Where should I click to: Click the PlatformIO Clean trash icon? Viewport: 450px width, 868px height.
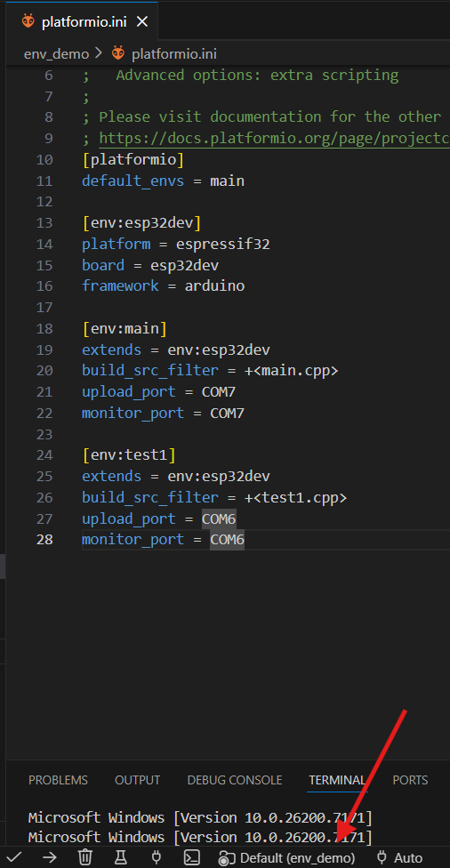84,857
